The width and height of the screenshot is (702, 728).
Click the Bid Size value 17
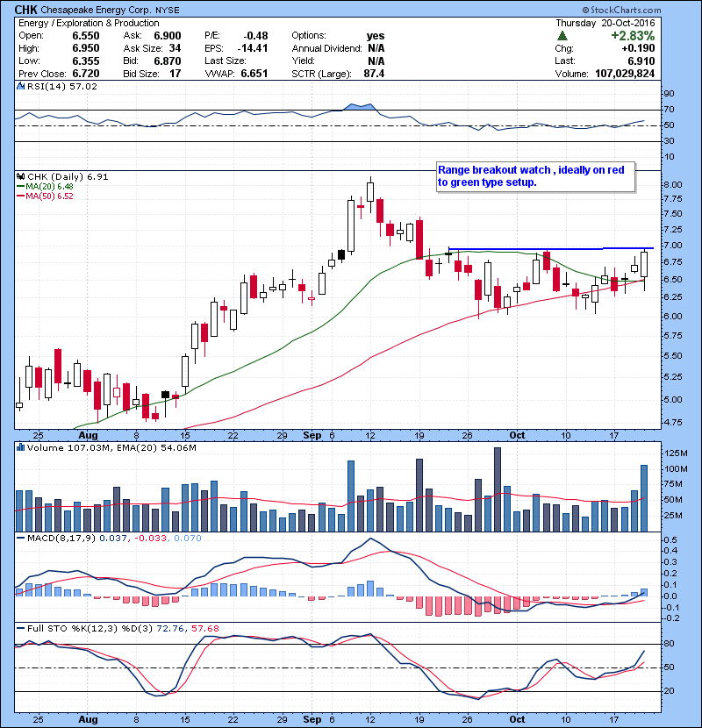[x=175, y=74]
